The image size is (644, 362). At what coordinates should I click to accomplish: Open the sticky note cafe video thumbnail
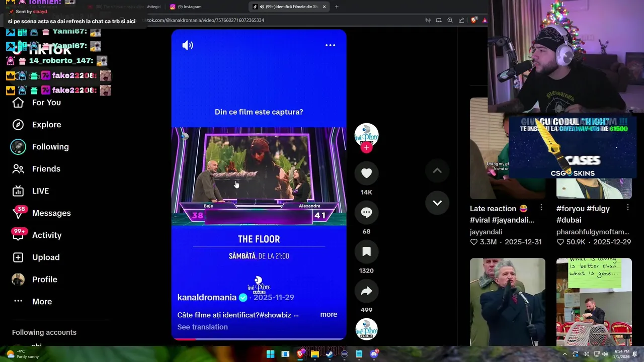(594, 302)
